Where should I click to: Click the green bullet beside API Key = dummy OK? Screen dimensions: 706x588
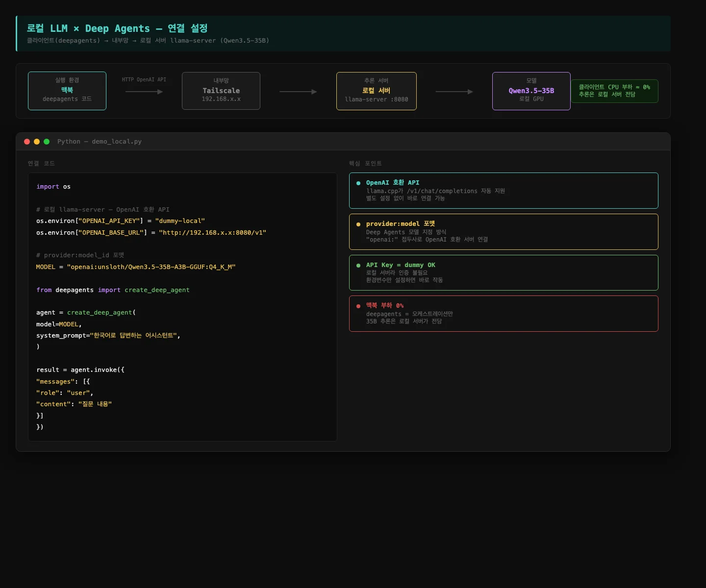coord(358,266)
